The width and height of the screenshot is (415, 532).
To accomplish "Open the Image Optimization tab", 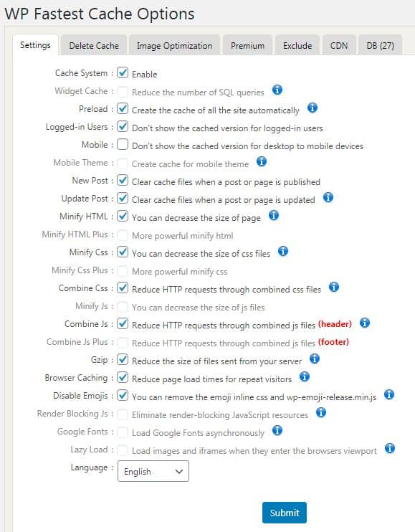I will 174,45.
